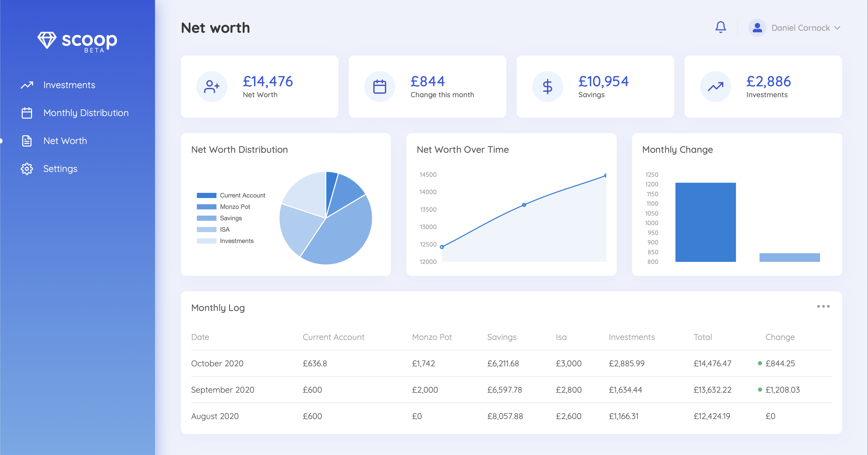
Task: Click the trending arrow icon on the Investments card
Action: pyautogui.click(x=715, y=87)
